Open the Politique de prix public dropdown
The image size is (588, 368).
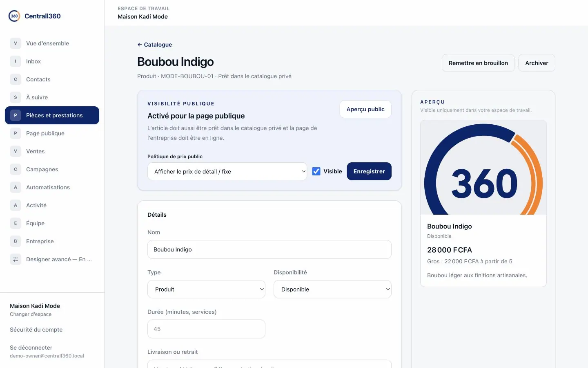point(227,171)
